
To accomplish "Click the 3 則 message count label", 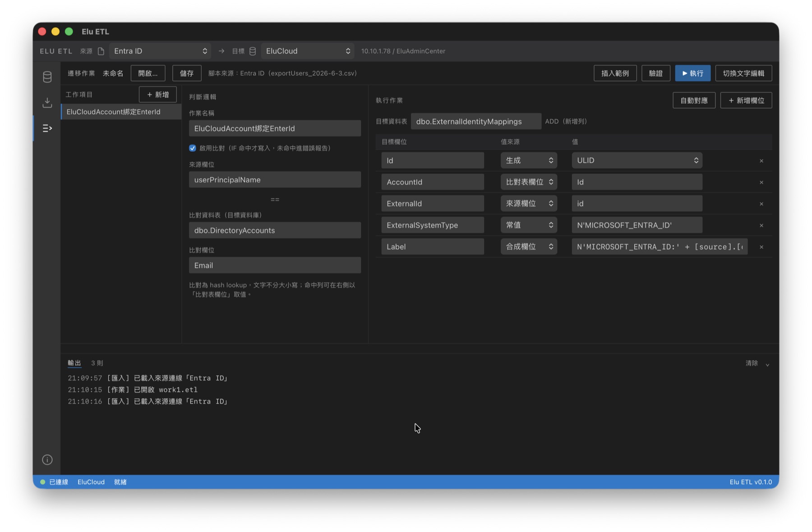I will (97, 363).
